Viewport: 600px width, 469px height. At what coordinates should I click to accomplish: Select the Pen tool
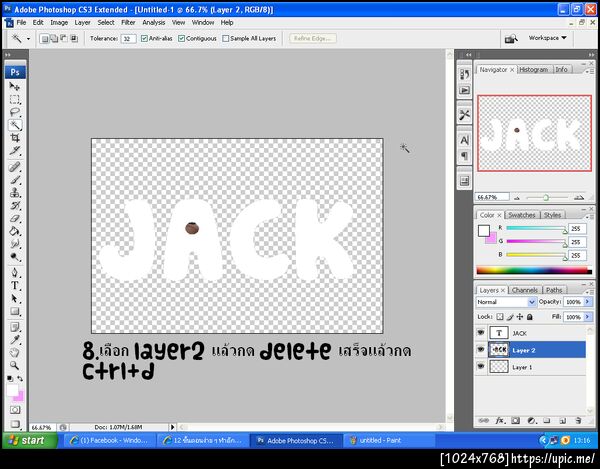pos(15,273)
